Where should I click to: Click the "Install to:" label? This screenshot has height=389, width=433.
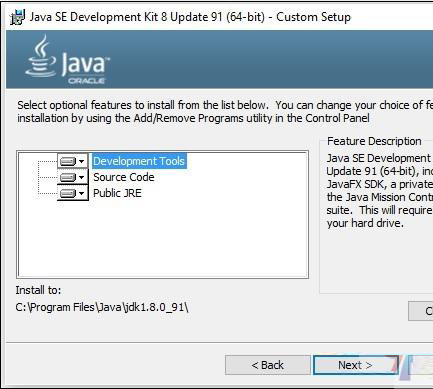click(38, 290)
